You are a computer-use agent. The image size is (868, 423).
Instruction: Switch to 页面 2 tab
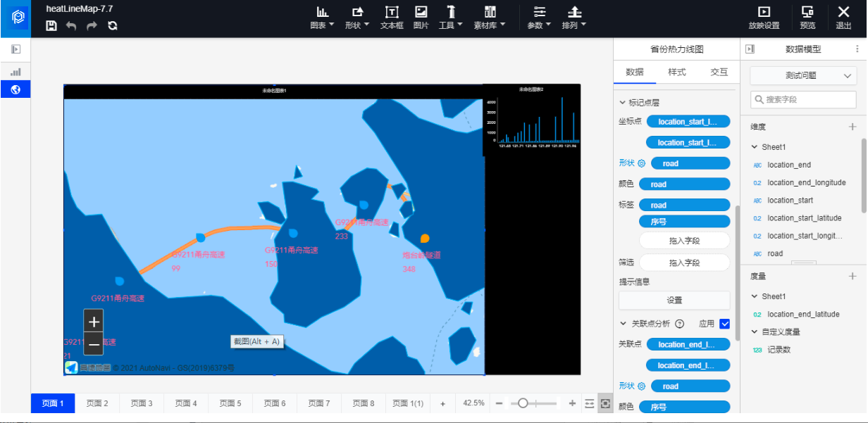point(97,403)
